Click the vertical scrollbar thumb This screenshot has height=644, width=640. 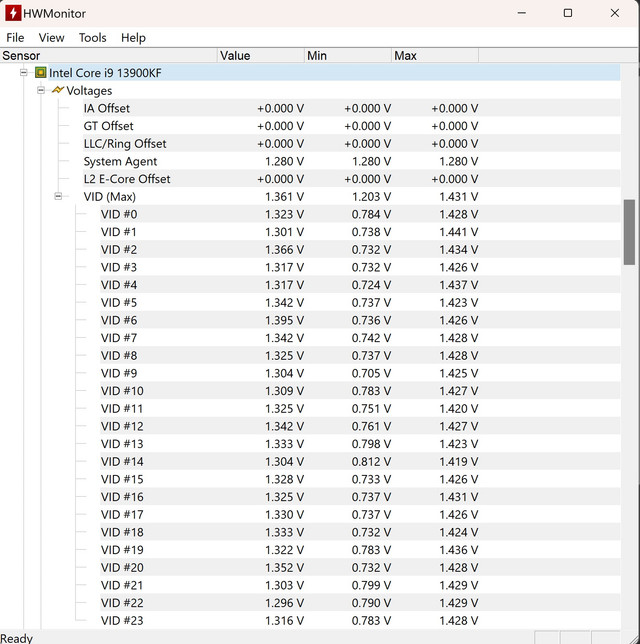(x=629, y=232)
